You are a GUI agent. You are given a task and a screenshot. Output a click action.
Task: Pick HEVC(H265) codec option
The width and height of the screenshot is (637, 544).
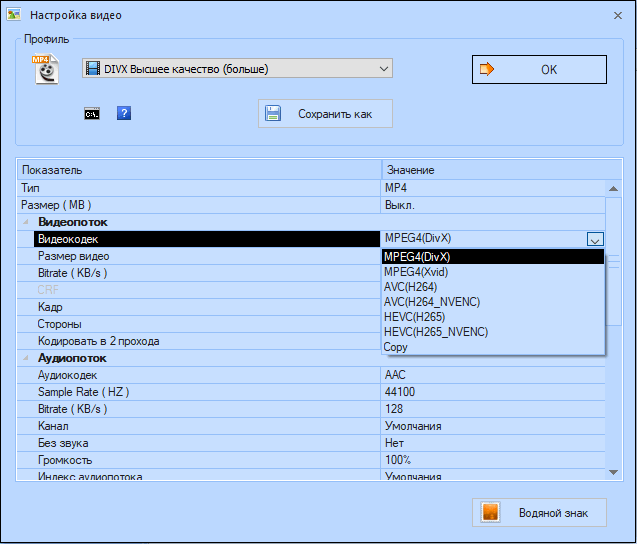[x=493, y=317]
